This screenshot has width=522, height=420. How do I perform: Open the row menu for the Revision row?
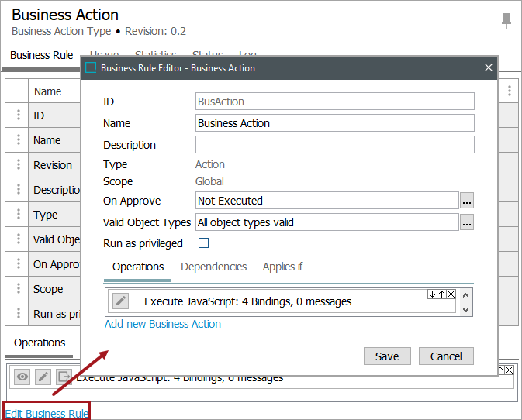pos(18,165)
